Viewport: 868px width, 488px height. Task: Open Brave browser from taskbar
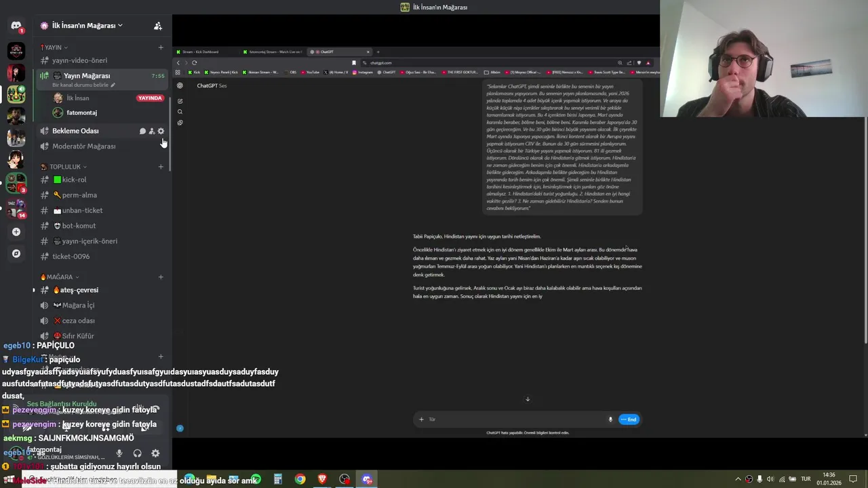click(322, 480)
